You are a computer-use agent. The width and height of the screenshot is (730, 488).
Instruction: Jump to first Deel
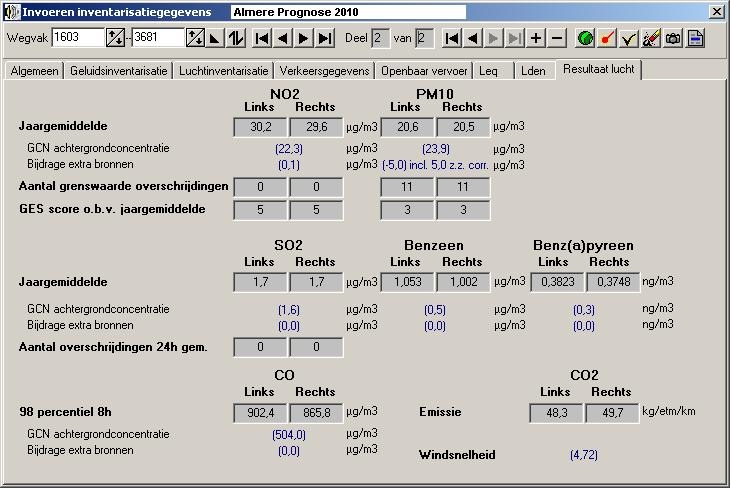pos(452,38)
